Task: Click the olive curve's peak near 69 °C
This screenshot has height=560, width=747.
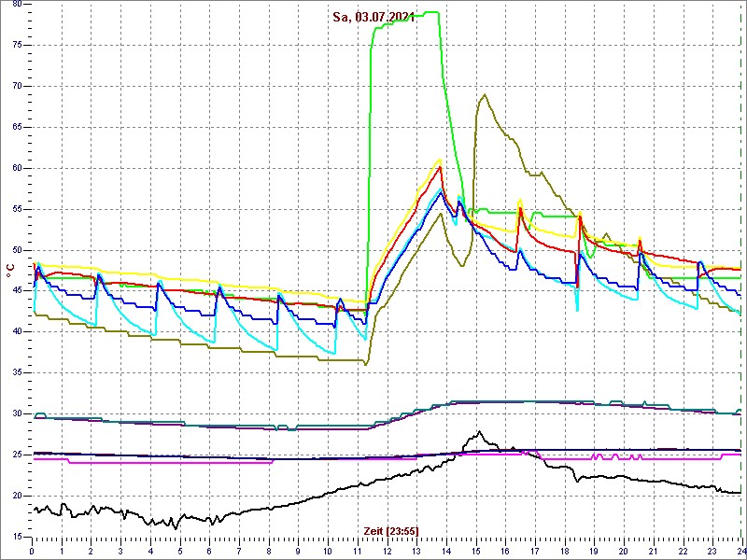Action: point(484,95)
